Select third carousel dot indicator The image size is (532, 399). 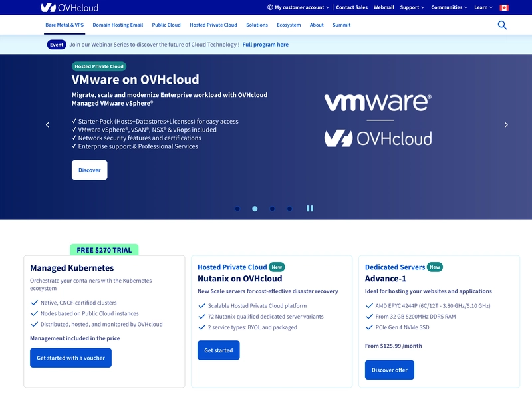click(272, 209)
